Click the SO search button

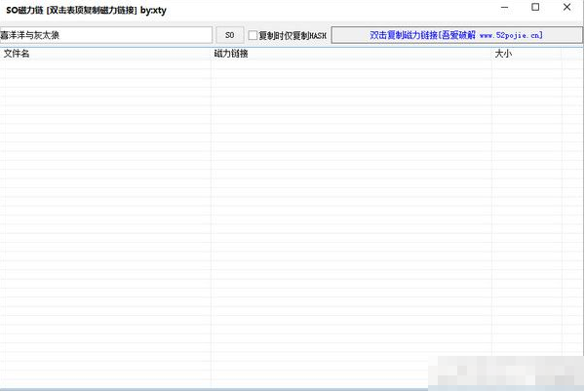pos(230,35)
